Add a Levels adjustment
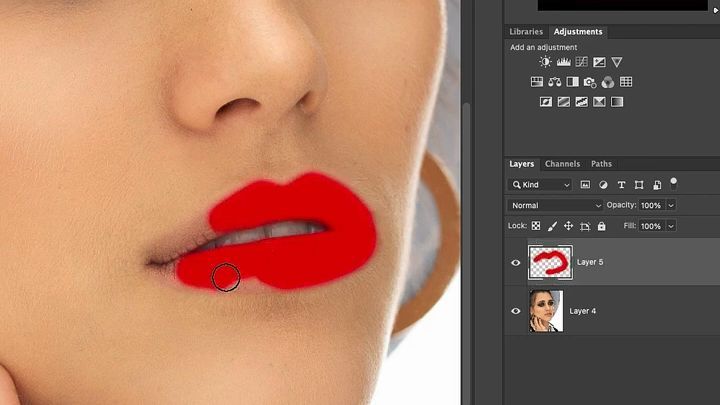The width and height of the screenshot is (720, 405). coord(563,62)
